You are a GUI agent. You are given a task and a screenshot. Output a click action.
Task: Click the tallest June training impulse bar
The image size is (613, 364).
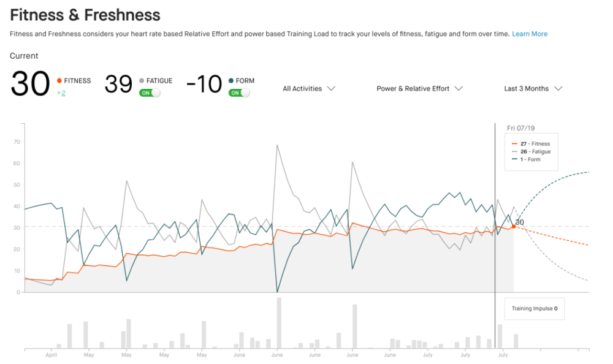tap(279, 323)
